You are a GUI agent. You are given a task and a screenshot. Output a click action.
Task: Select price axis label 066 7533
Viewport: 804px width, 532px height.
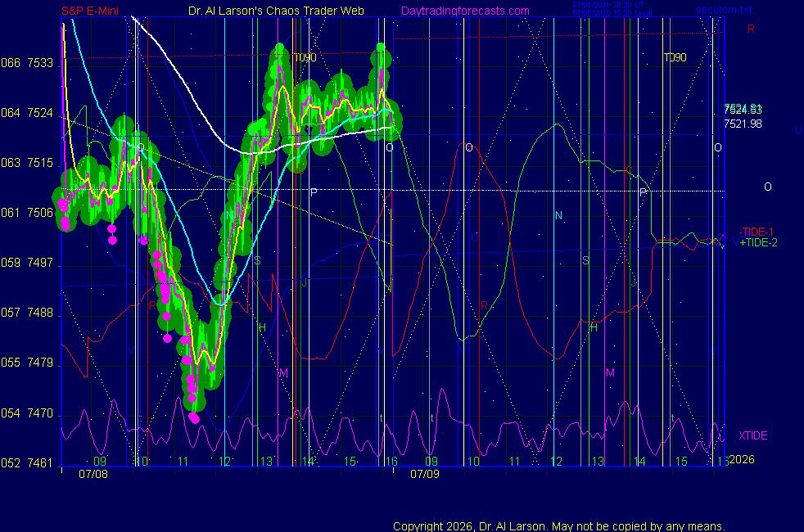27,63
